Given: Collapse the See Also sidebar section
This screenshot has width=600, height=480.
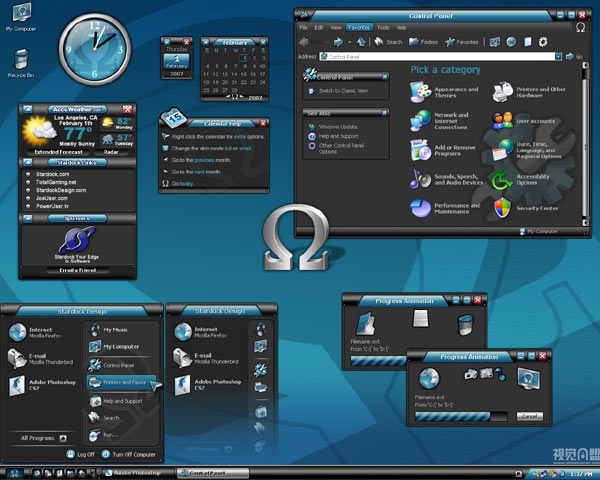Looking at the screenshot, I should [x=385, y=113].
